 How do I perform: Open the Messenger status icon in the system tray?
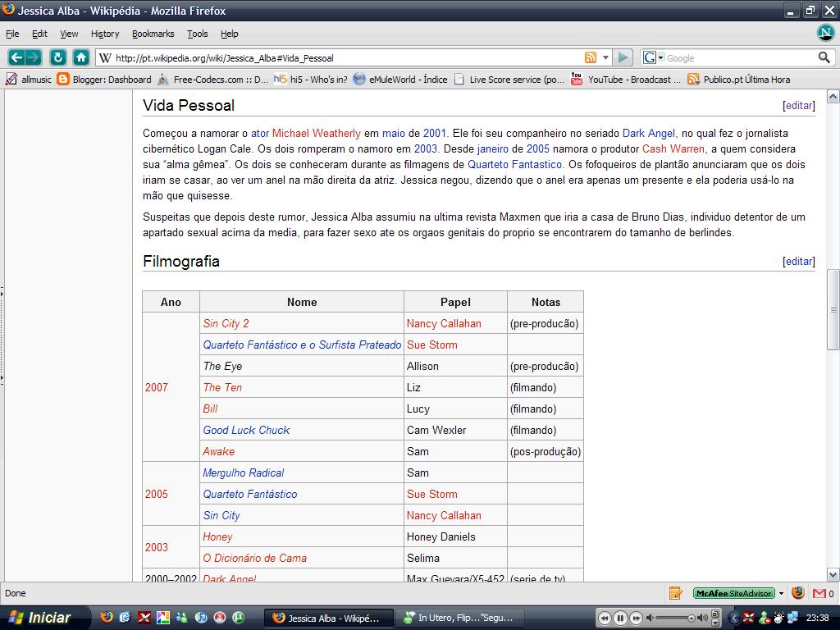(764, 618)
